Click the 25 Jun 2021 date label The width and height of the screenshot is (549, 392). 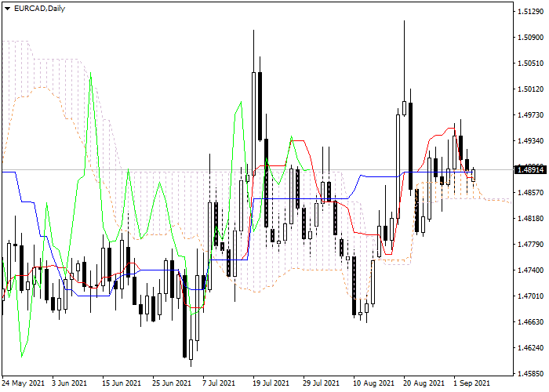[172, 383]
